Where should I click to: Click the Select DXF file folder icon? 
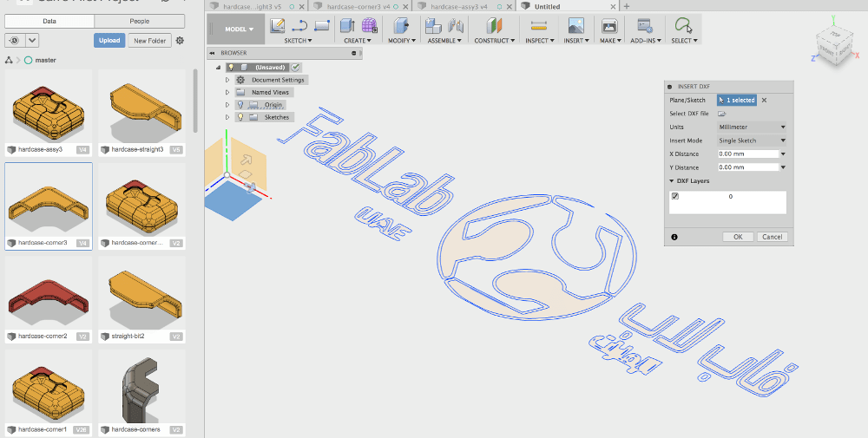click(722, 114)
